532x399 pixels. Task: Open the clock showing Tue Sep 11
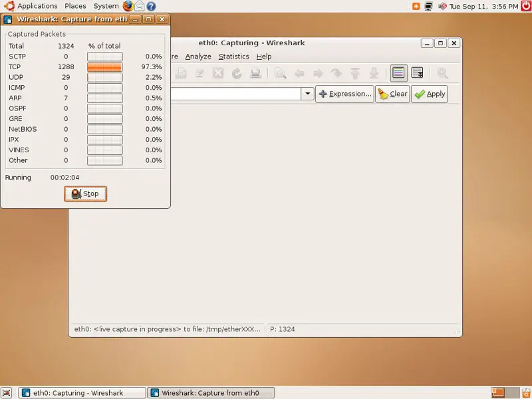[484, 6]
